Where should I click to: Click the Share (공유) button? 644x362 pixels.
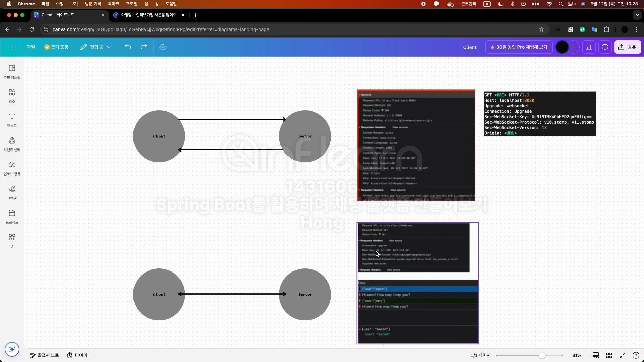tap(628, 47)
